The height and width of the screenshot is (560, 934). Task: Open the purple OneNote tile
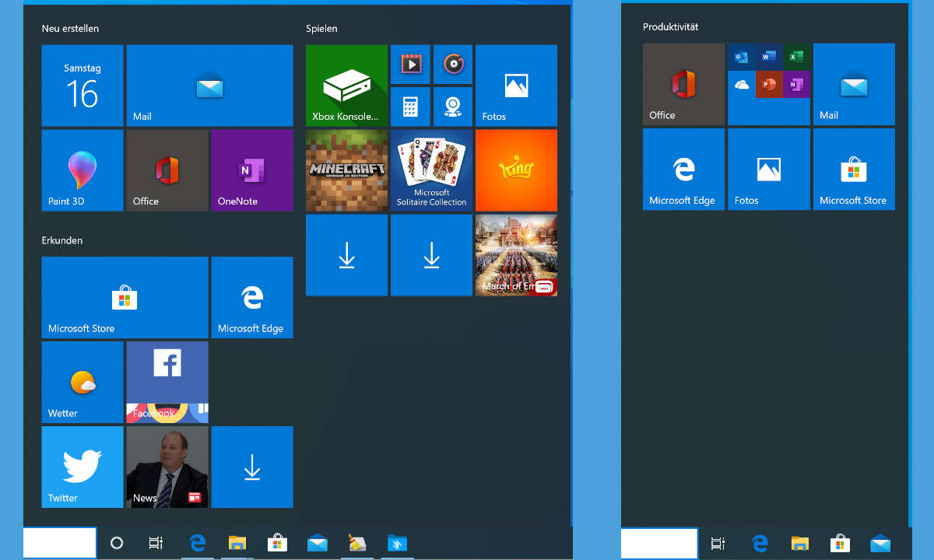point(252,170)
